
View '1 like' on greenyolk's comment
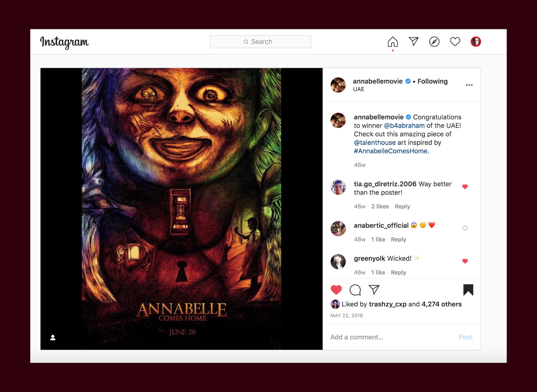pyautogui.click(x=378, y=272)
